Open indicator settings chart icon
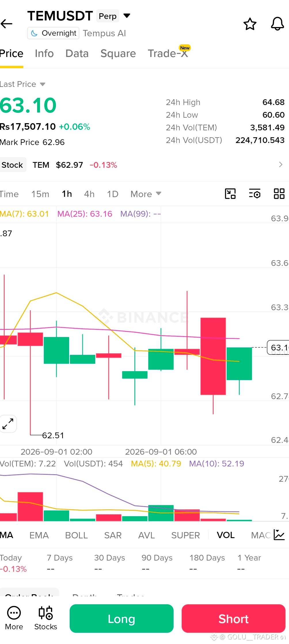This screenshot has width=289, height=644. [279, 535]
